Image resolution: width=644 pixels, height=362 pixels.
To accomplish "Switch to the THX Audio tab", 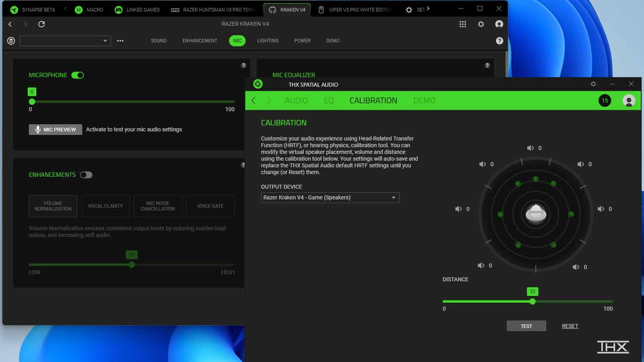I will 296,100.
